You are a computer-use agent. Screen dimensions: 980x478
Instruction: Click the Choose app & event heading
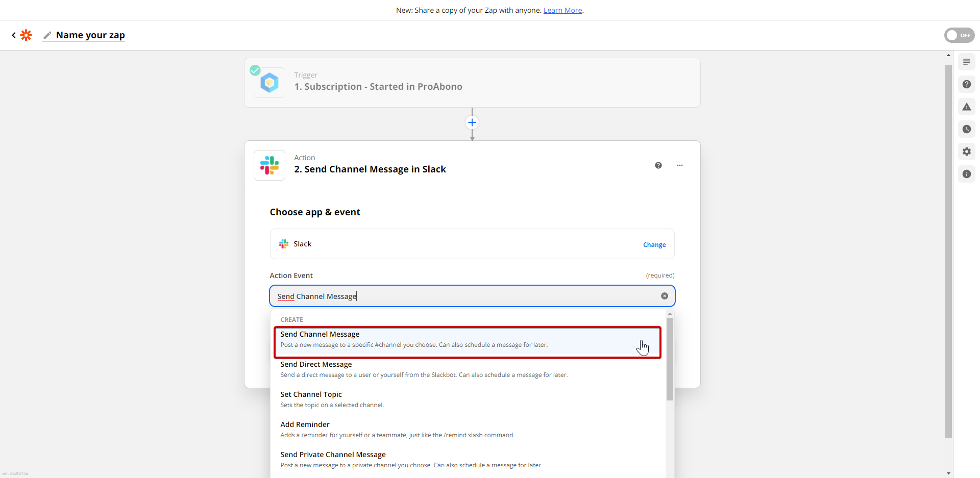315,212
